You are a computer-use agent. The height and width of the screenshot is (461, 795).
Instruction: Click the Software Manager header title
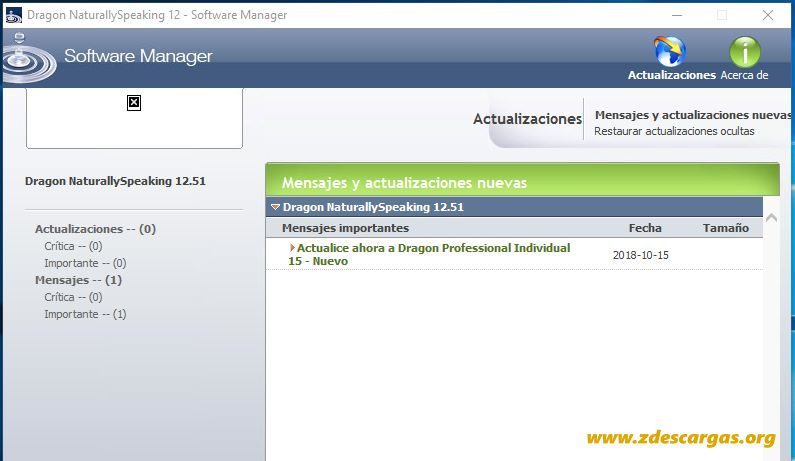(138, 56)
